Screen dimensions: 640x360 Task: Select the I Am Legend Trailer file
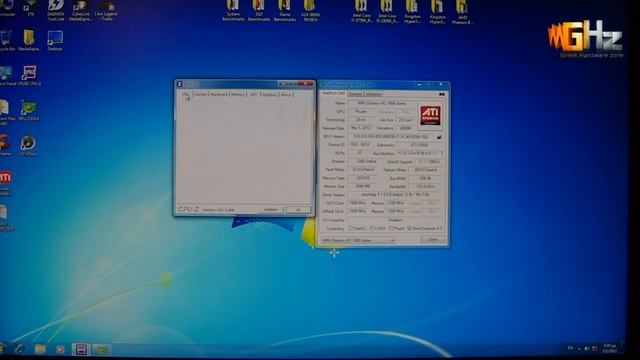(x=106, y=10)
